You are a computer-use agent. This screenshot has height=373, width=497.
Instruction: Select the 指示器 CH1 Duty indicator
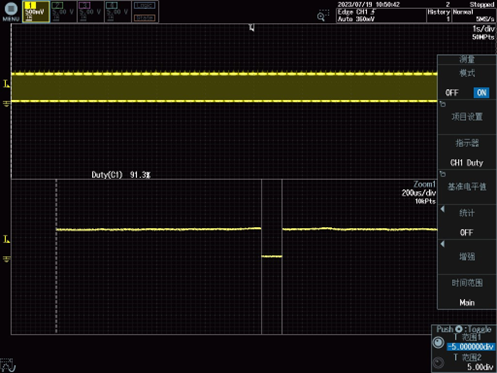467,153
